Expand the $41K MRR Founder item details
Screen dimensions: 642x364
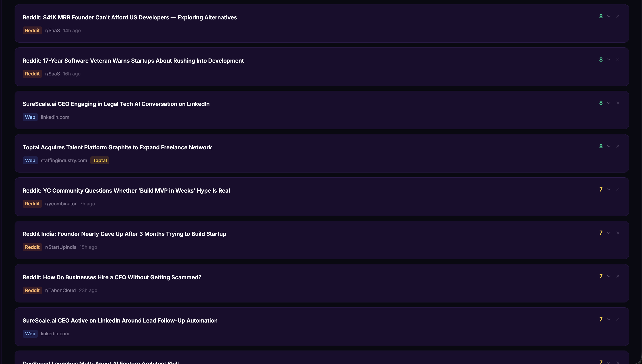[609, 17]
